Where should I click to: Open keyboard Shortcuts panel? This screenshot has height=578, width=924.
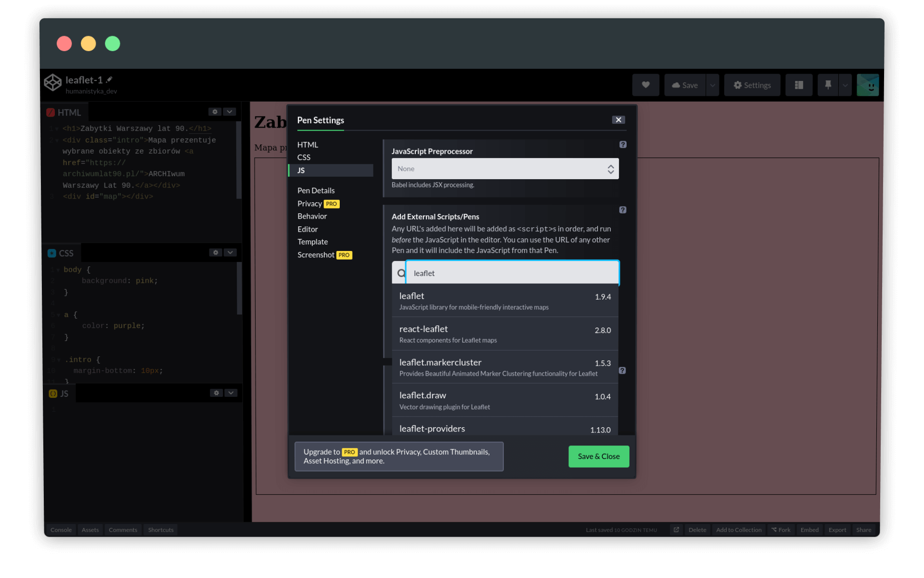pyautogui.click(x=161, y=530)
